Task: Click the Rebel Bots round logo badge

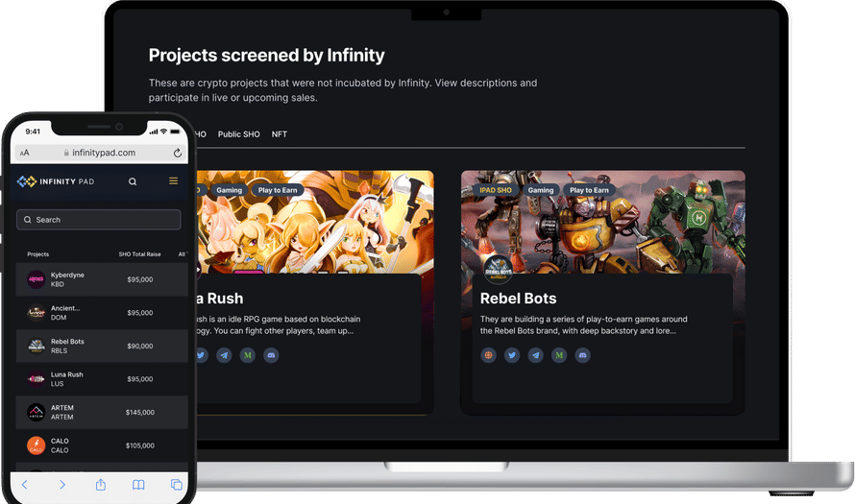Action: click(498, 269)
